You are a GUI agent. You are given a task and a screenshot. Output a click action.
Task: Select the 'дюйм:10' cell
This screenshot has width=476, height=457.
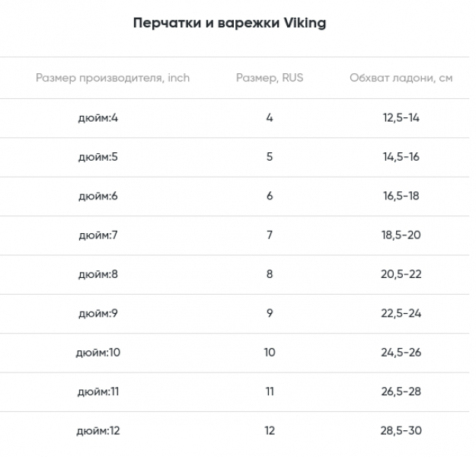click(x=98, y=353)
